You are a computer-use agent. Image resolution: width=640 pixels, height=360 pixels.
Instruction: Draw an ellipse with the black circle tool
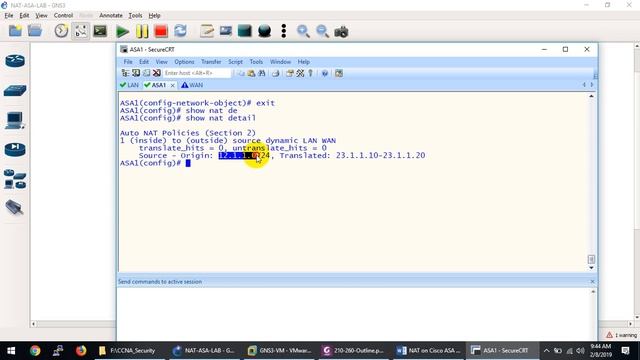tap(264, 31)
